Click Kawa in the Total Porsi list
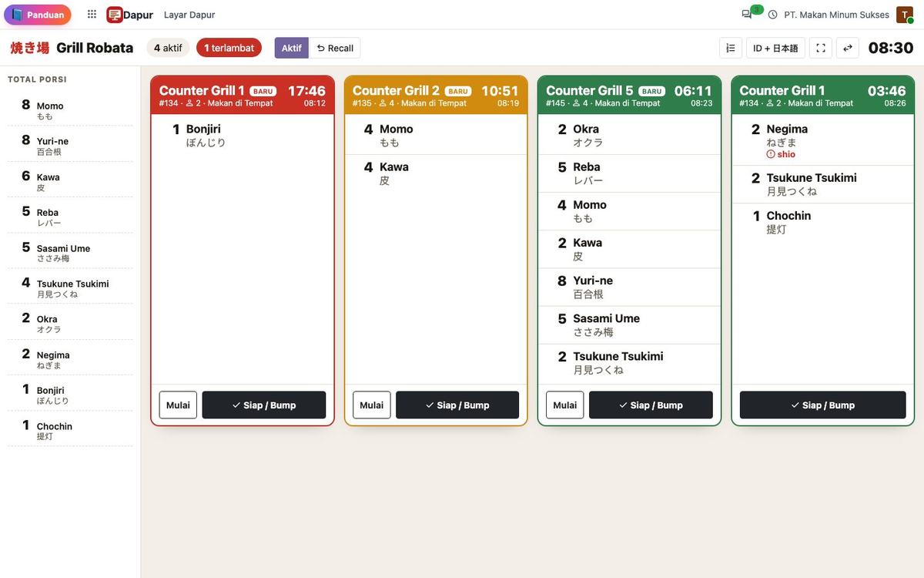The height and width of the screenshot is (578, 924). point(70,180)
